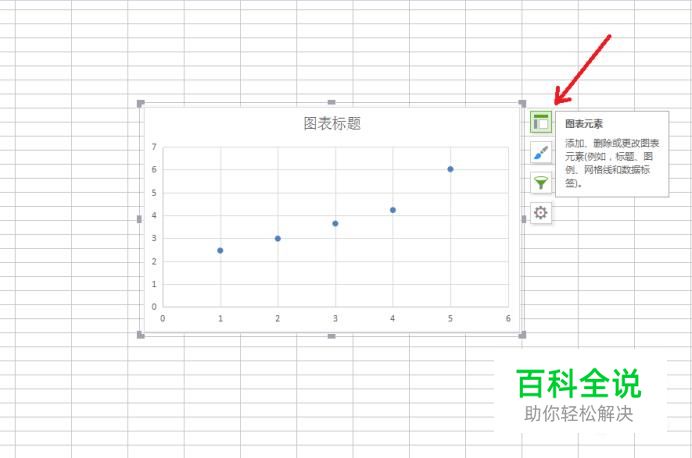Select the chart title 图表标题
This screenshot has height=458, width=692.
coord(332,124)
